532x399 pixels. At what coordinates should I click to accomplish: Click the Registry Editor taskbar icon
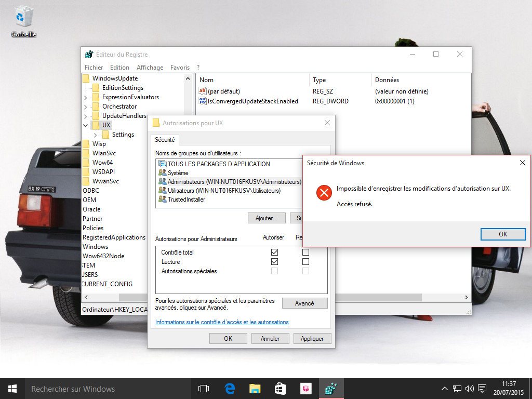330,389
